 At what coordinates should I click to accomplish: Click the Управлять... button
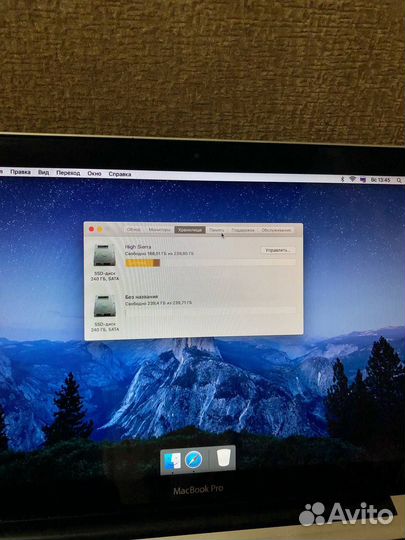278,250
